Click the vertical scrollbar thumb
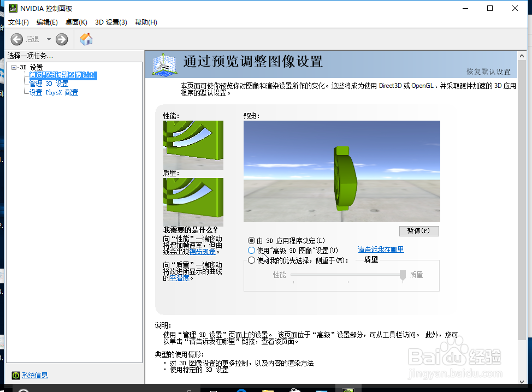532x392 pixels. coord(522,200)
